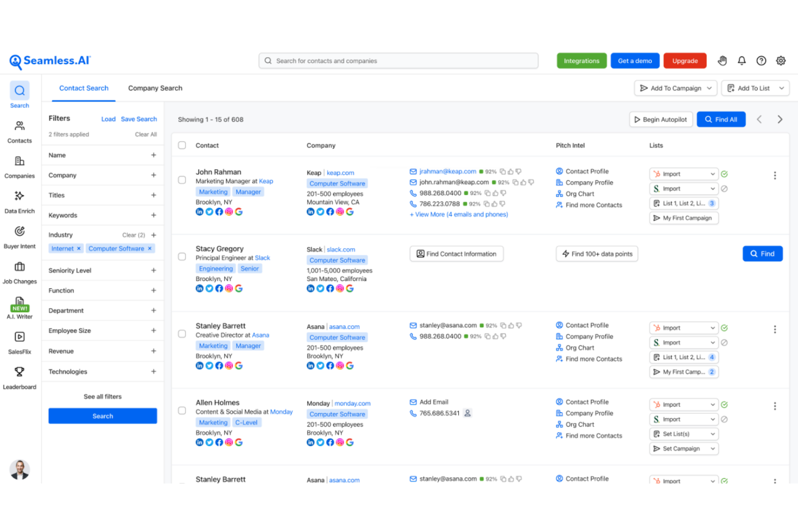Image resolution: width=798 pixels, height=532 pixels.
Task: Open the Add To List dropdown
Action: click(x=755, y=88)
